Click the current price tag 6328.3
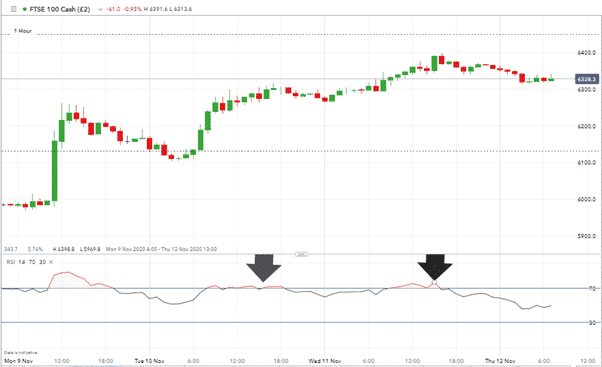 pyautogui.click(x=587, y=79)
